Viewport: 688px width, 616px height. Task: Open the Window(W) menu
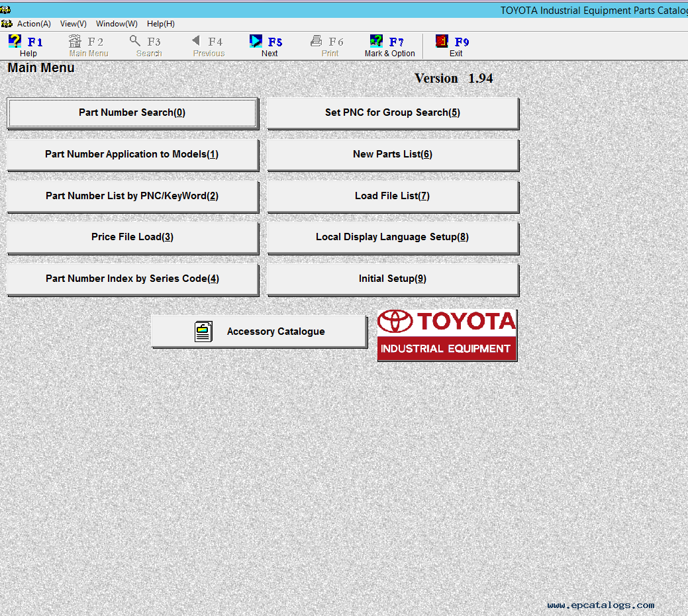(117, 24)
